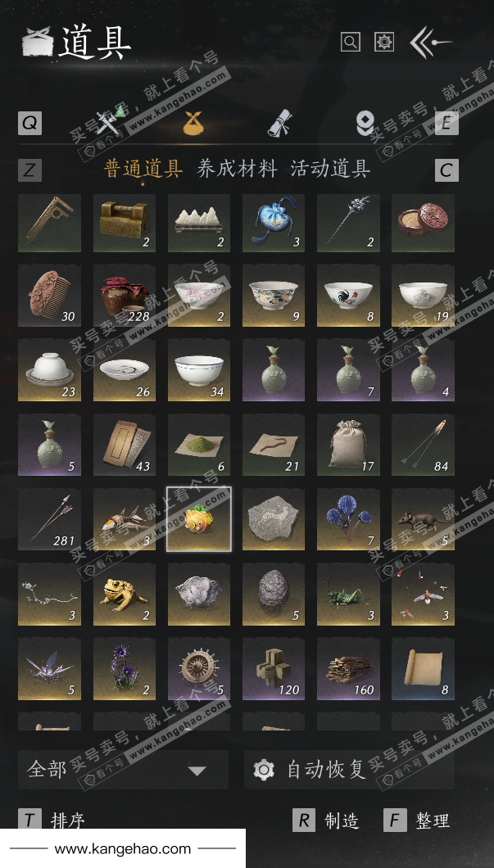Select the rooster-patterned bowl item
Image resolution: width=494 pixels, height=868 pixels.
pyautogui.click(x=348, y=295)
